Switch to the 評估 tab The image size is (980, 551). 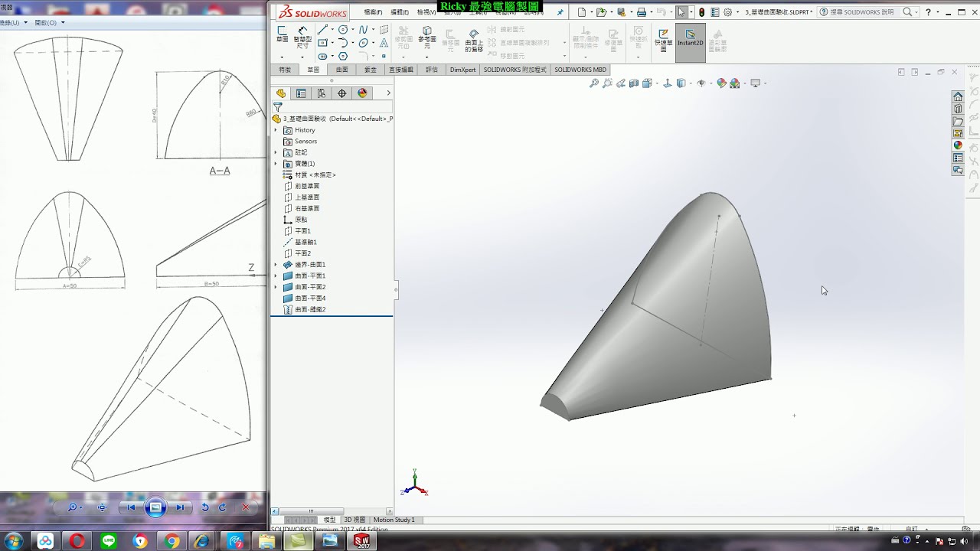pyautogui.click(x=432, y=70)
